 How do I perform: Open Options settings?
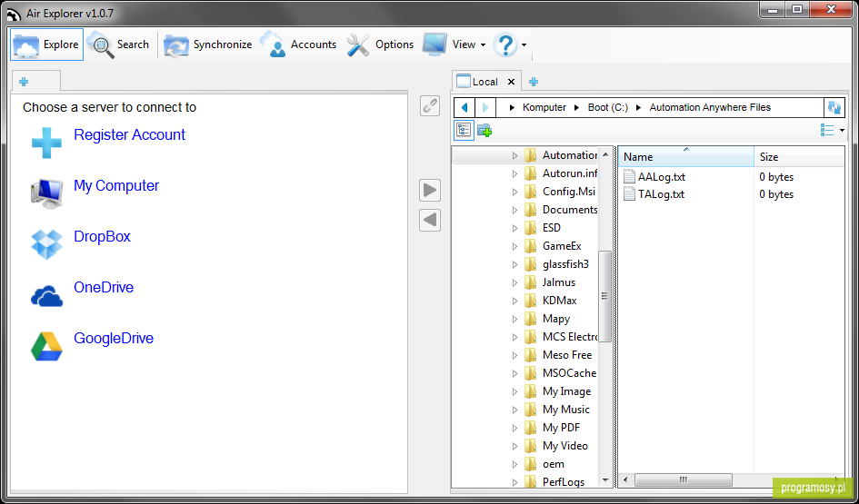coord(380,44)
